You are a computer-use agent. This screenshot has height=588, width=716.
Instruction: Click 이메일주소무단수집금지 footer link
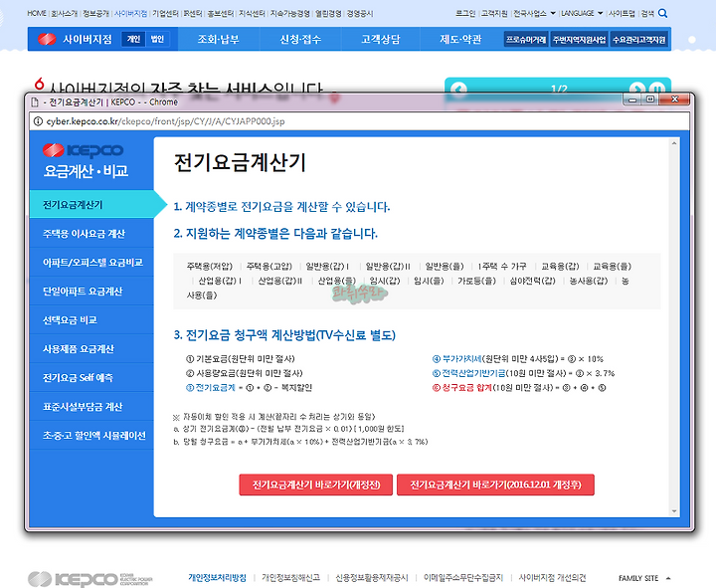[463, 578]
